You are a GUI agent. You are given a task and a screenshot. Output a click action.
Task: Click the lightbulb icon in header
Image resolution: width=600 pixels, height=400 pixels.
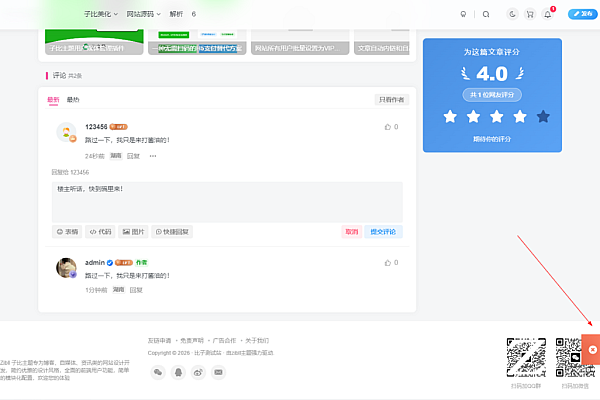pyautogui.click(x=462, y=15)
